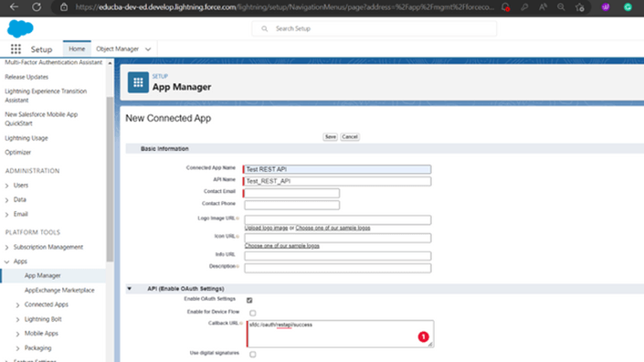The width and height of the screenshot is (644, 362).
Task: Click the browser address bar URL
Action: pos(285,7)
